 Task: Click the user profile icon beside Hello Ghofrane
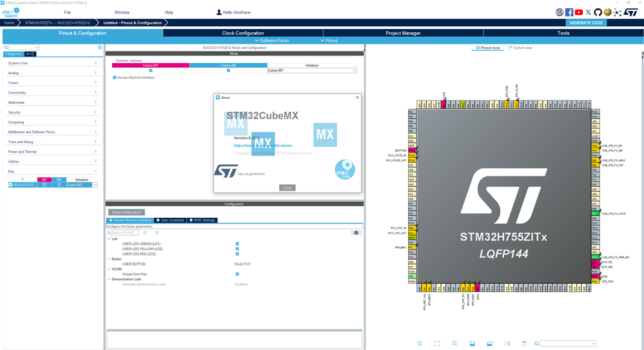(219, 12)
